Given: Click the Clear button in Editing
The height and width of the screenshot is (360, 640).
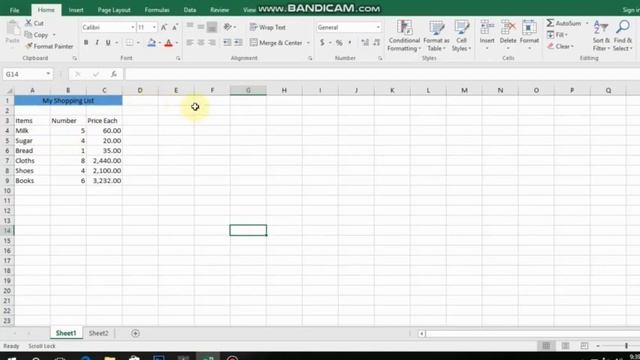Looking at the screenshot, I should (560, 46).
